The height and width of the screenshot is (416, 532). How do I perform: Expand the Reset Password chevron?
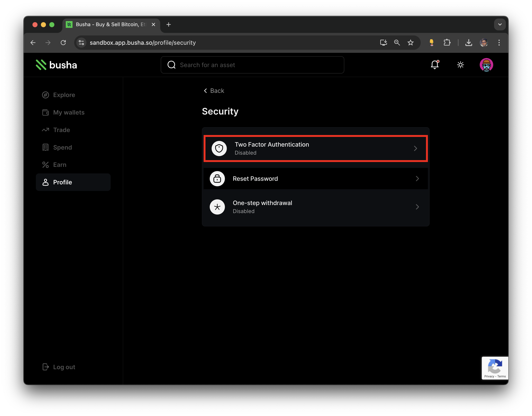click(x=417, y=178)
